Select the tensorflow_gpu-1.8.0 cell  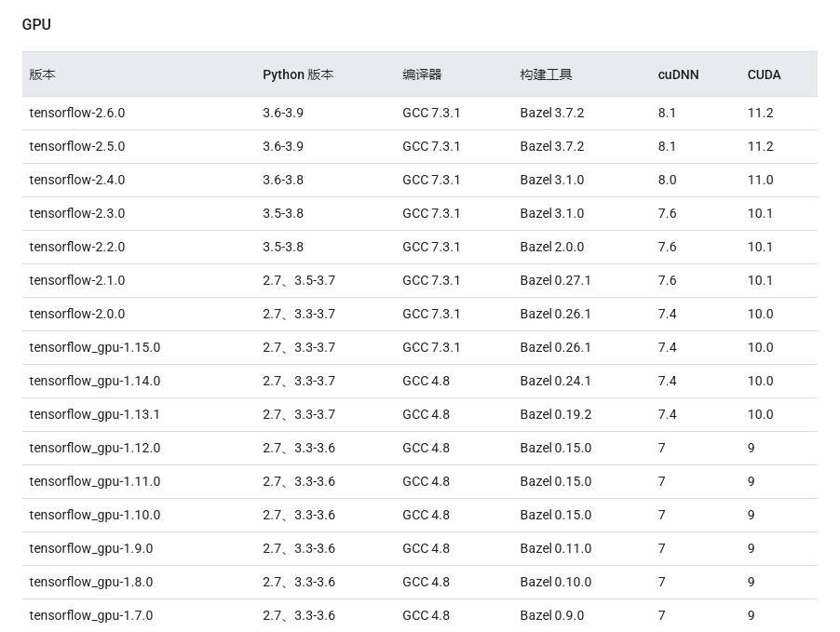pos(91,582)
